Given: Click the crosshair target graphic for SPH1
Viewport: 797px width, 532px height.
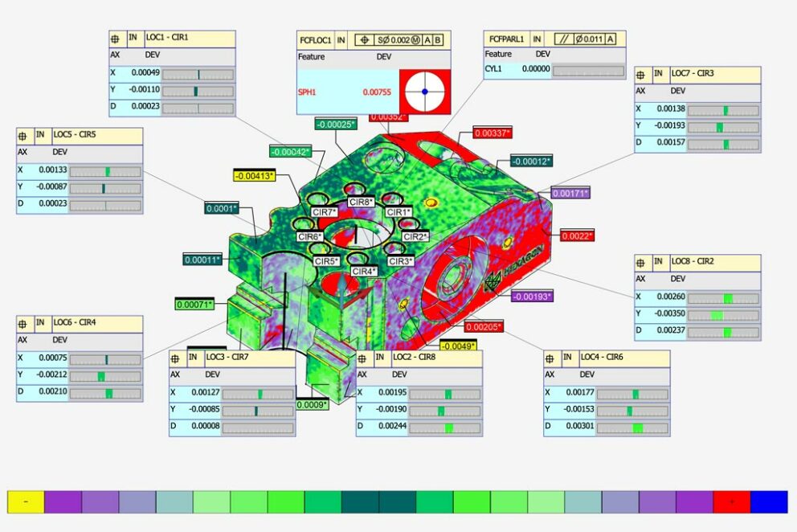Looking at the screenshot, I should (x=425, y=92).
